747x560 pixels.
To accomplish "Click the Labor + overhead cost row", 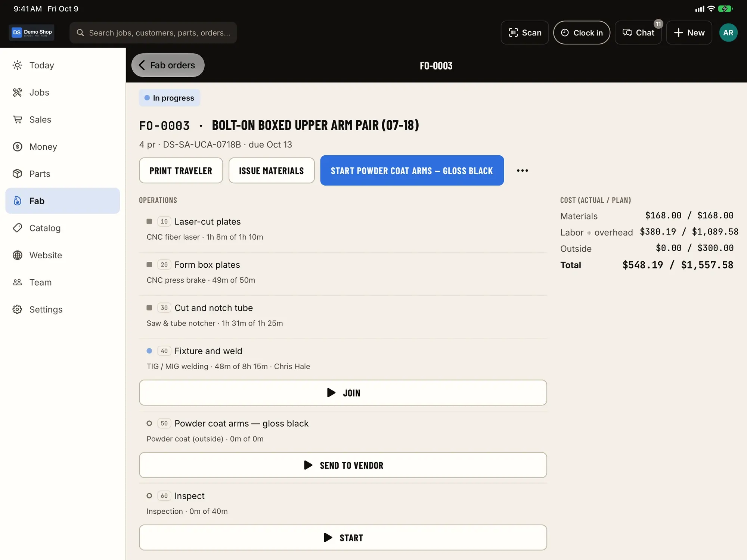I will [649, 232].
